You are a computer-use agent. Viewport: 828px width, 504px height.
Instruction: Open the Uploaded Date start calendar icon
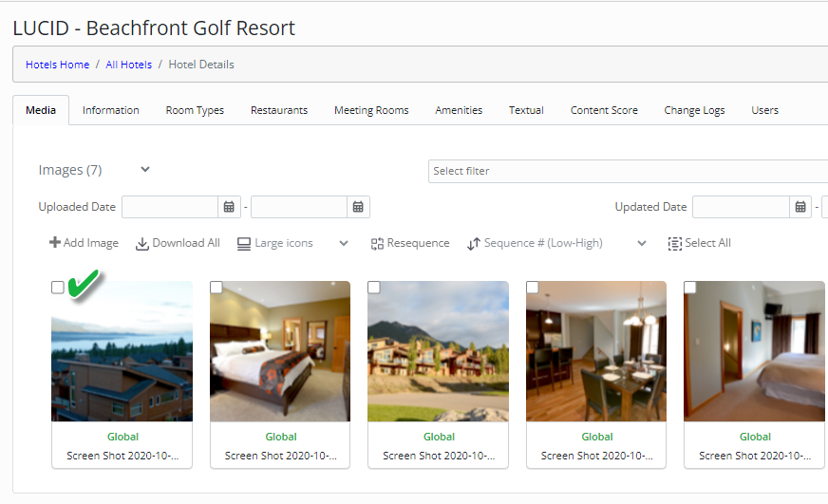coord(229,207)
